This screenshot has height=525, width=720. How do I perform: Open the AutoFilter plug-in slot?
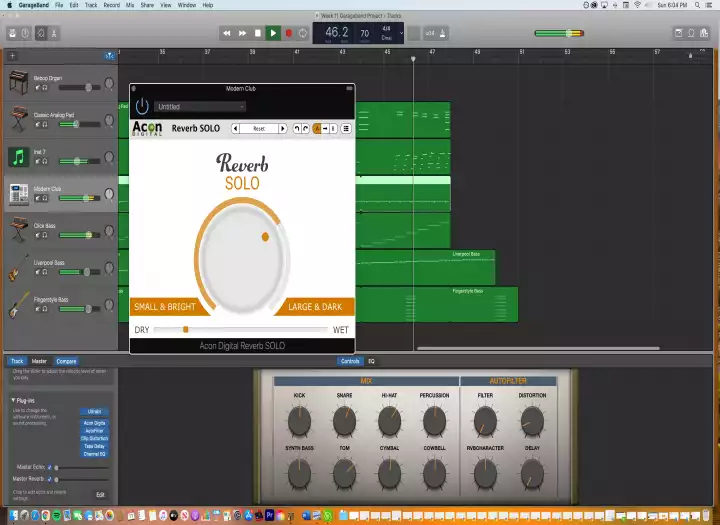click(94, 431)
